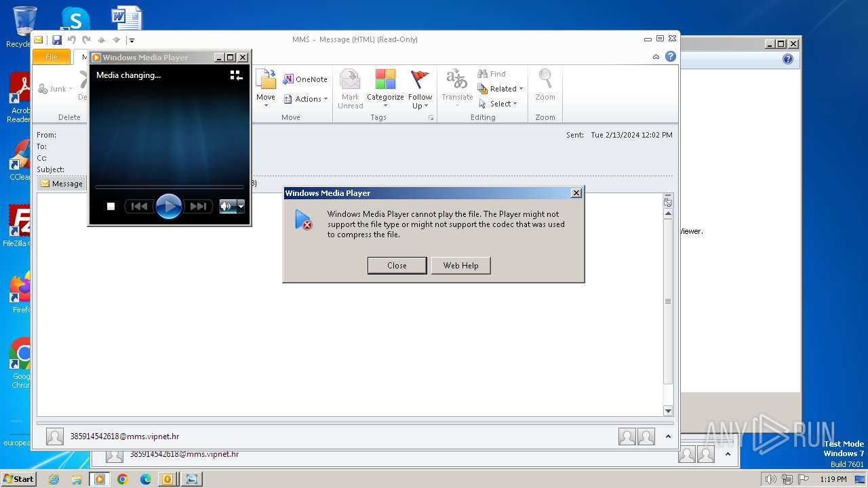Open Customize Quick Access Toolbar dropdown
868x488 pixels.
click(x=132, y=41)
